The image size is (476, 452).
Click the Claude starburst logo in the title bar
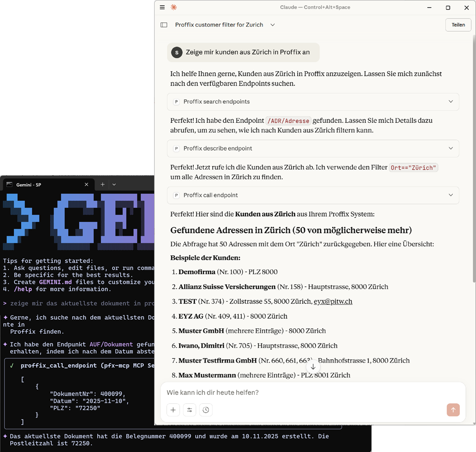click(173, 7)
